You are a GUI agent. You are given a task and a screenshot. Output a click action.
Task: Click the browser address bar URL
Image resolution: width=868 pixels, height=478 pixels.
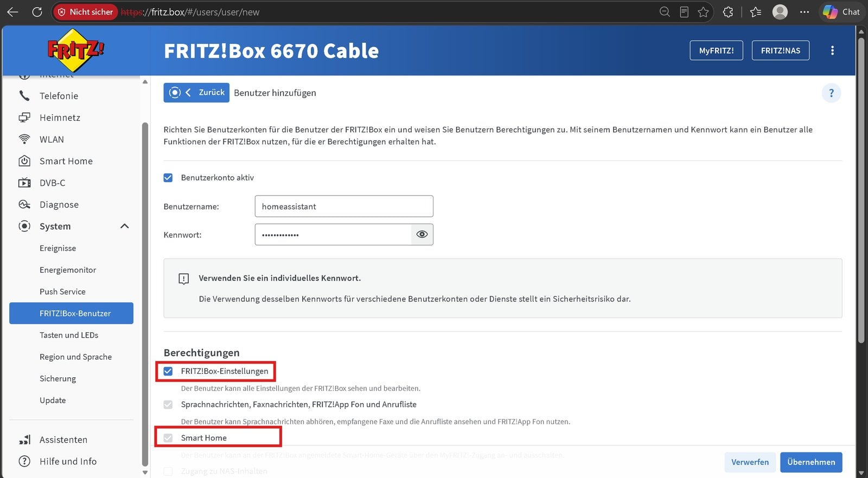coord(190,12)
